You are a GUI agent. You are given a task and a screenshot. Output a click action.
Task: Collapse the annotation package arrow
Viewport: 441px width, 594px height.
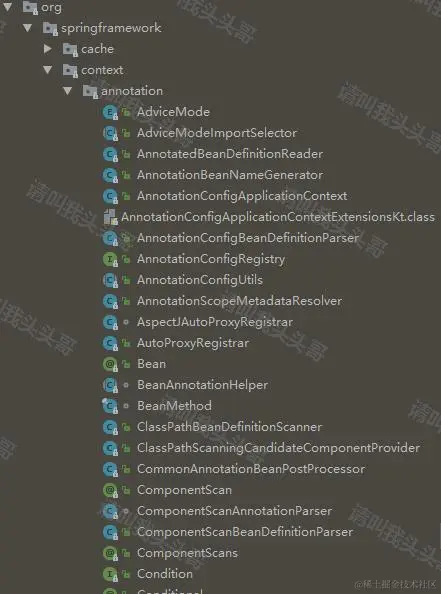point(68,91)
